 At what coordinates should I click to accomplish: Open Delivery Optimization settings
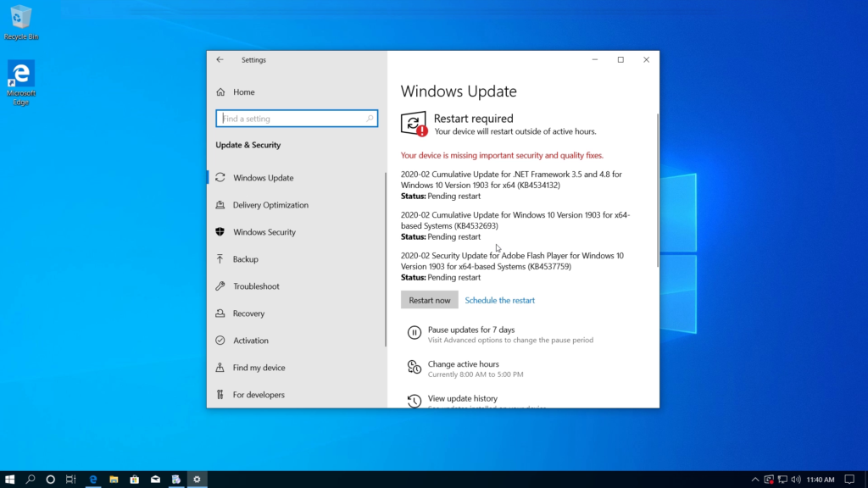[x=270, y=205]
